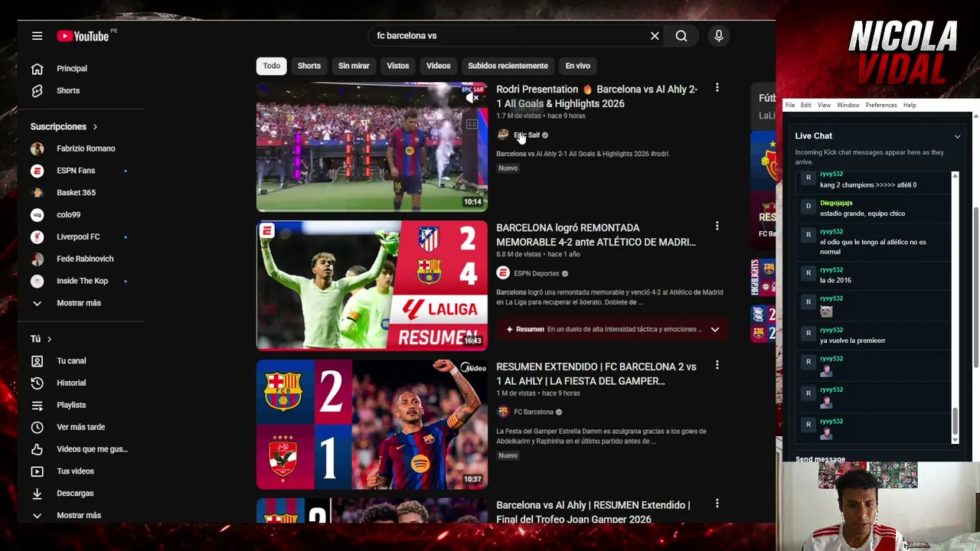Toggle mute on the Rodri Presentation preview
The width and height of the screenshot is (980, 551).
(x=472, y=97)
